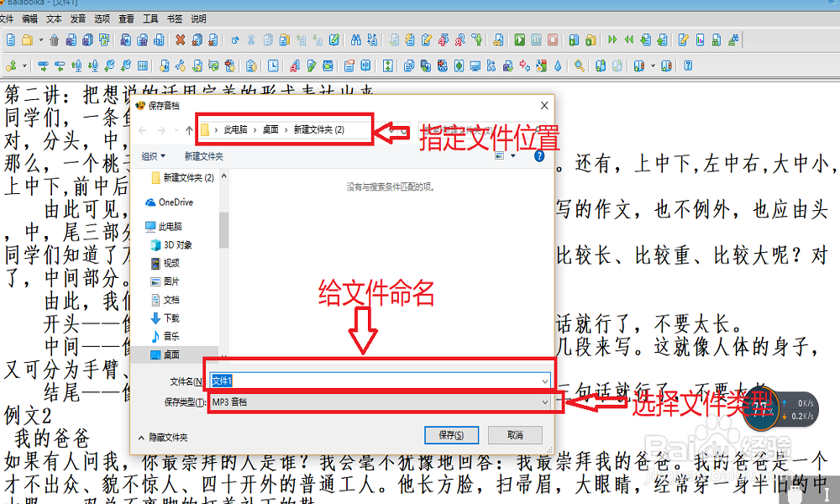Click the paste clipboard toolbar icon

(285, 39)
